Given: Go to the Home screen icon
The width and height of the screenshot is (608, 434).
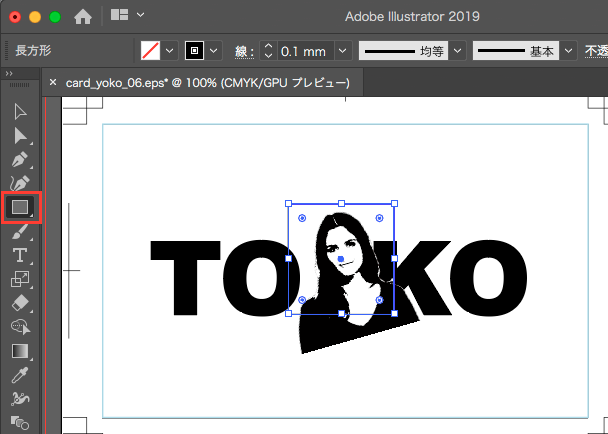Looking at the screenshot, I should coord(83,16).
